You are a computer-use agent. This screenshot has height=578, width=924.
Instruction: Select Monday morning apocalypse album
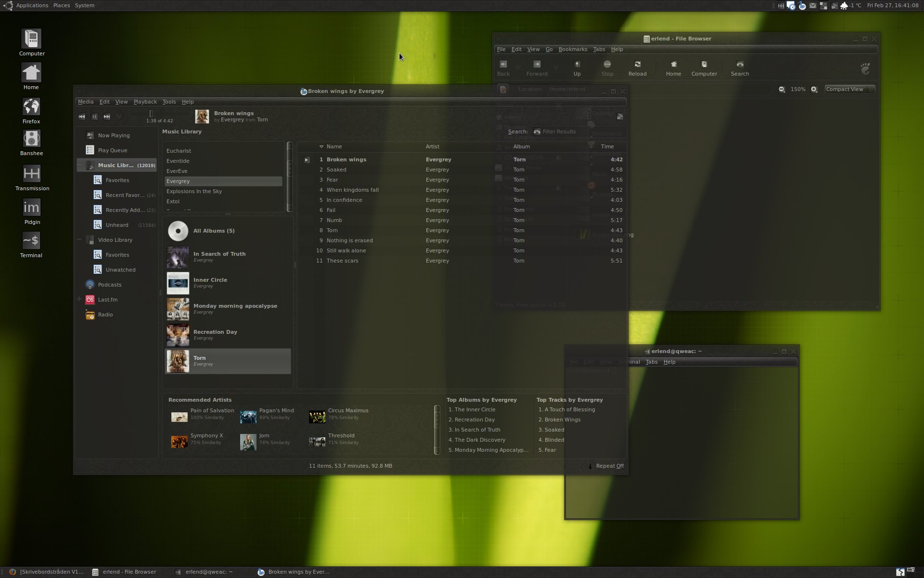point(228,309)
